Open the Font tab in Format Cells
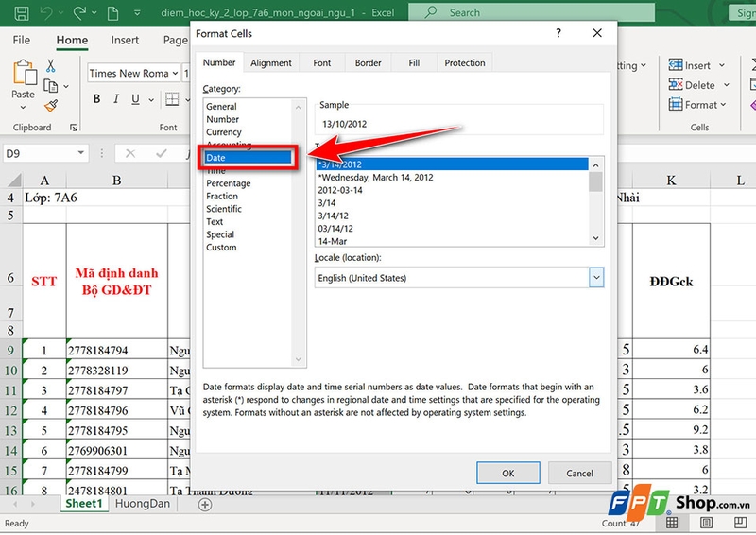 (x=321, y=62)
